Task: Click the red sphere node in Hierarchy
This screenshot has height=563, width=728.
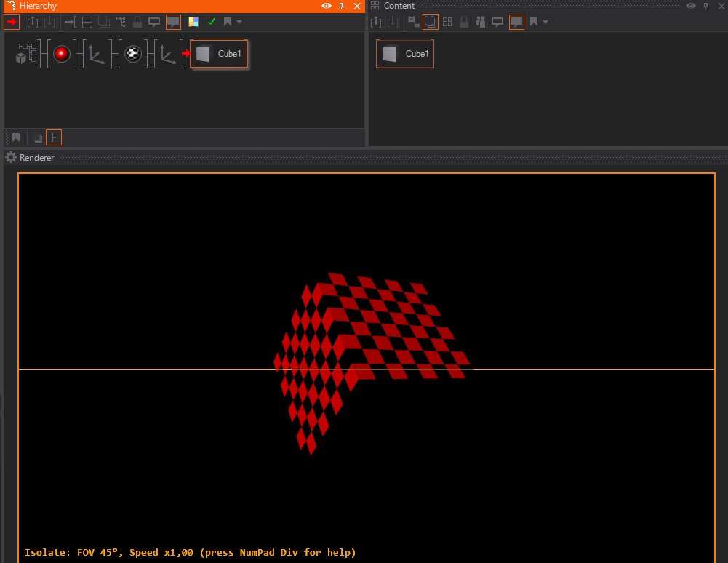Action: (x=62, y=54)
